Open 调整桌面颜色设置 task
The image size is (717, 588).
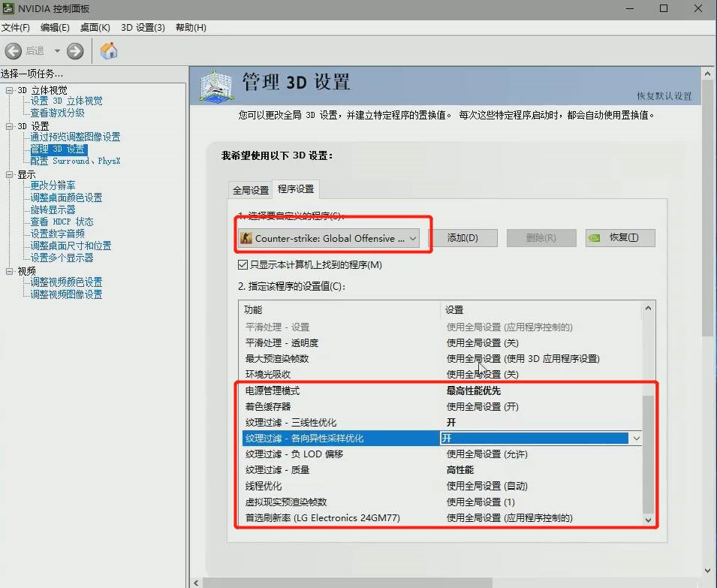pos(66,198)
